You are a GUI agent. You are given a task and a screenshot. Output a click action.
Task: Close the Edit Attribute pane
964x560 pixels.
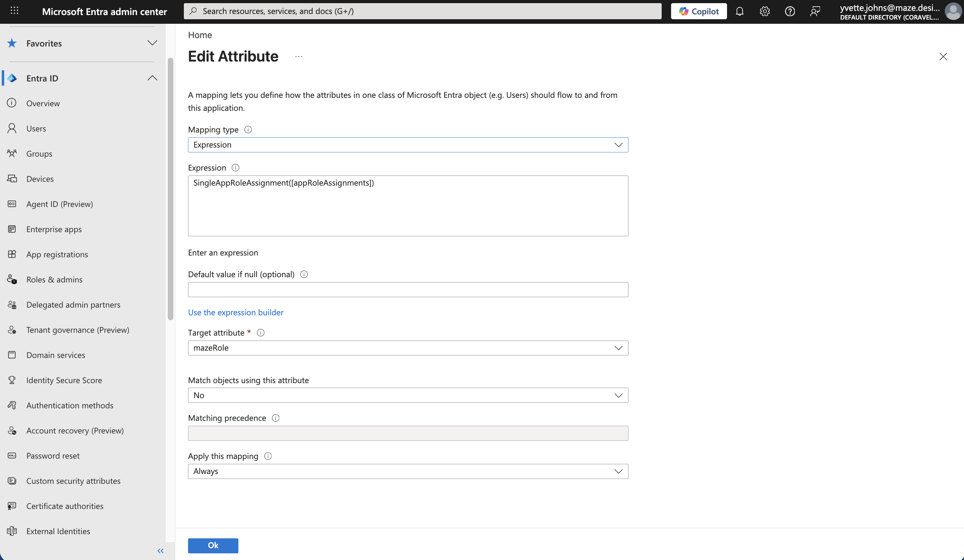pyautogui.click(x=943, y=57)
